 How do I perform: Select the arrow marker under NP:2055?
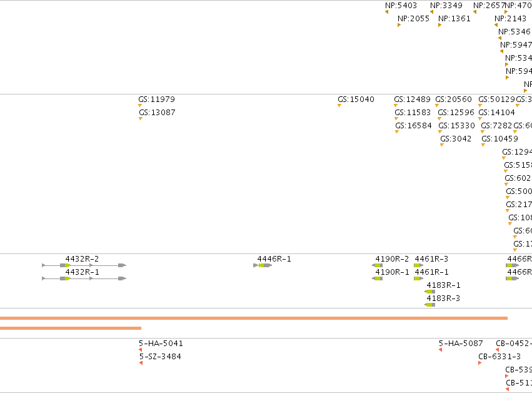(399, 25)
